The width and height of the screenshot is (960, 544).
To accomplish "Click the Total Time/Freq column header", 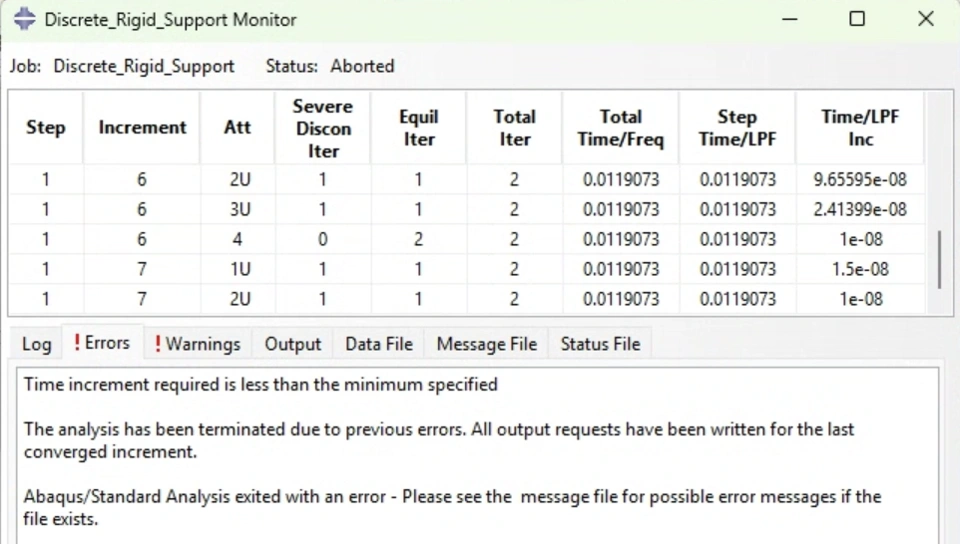I will coord(620,128).
